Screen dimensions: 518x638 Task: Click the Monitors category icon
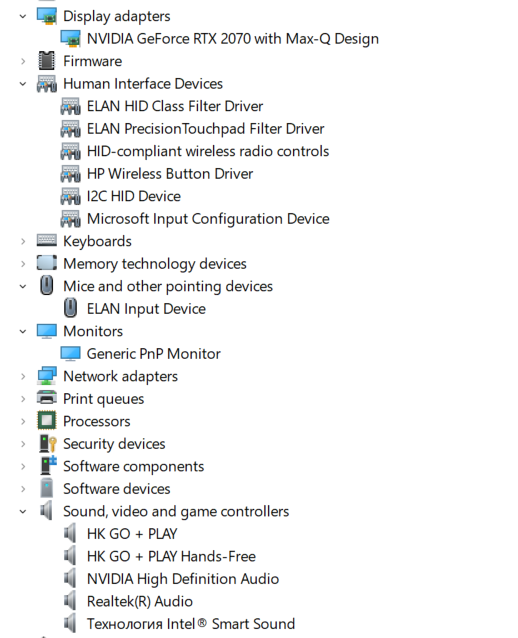pos(47,331)
